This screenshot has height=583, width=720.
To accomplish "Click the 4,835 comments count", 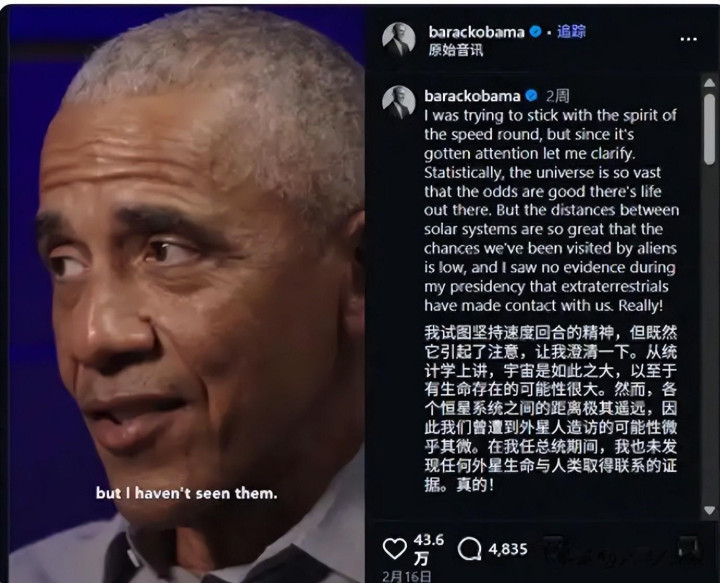I will point(508,549).
